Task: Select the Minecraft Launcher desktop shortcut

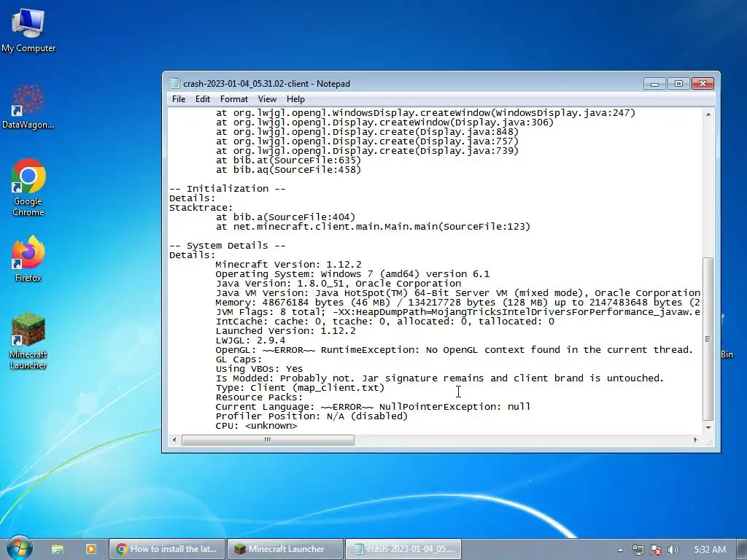Action: 28,341
